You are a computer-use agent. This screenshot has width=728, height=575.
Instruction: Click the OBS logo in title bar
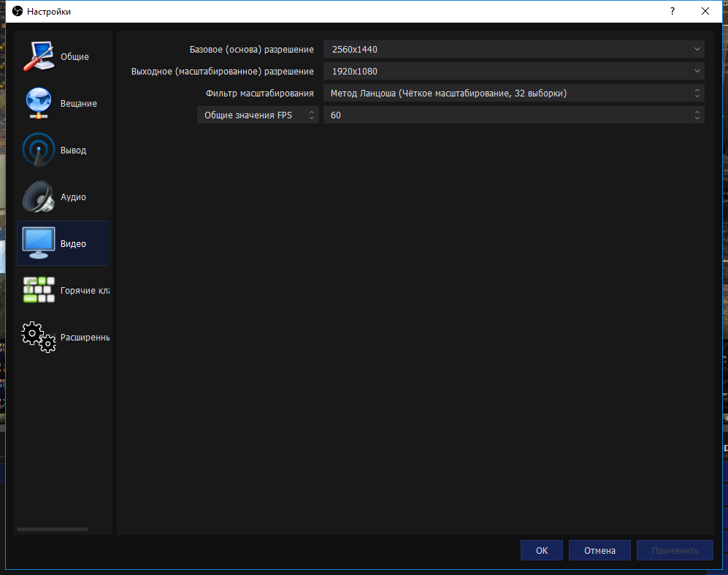coord(16,12)
